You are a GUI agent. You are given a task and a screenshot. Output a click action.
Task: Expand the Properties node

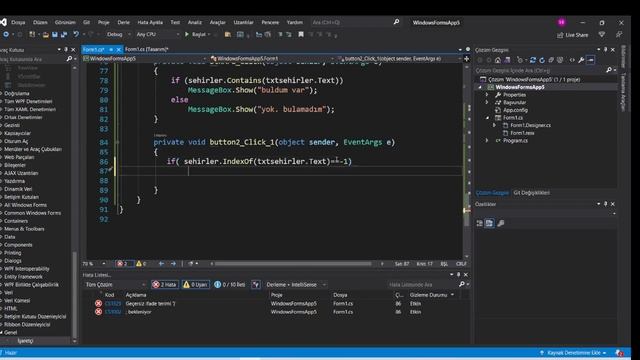click(487, 95)
